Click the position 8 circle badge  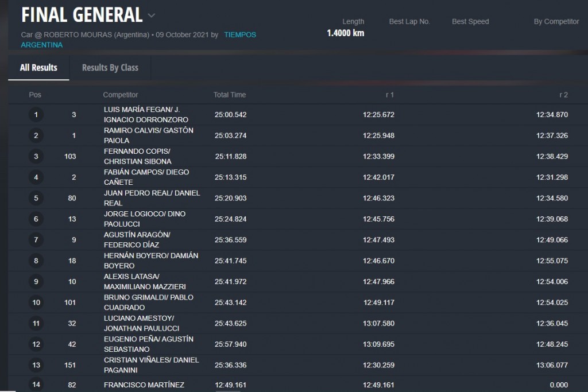36,261
